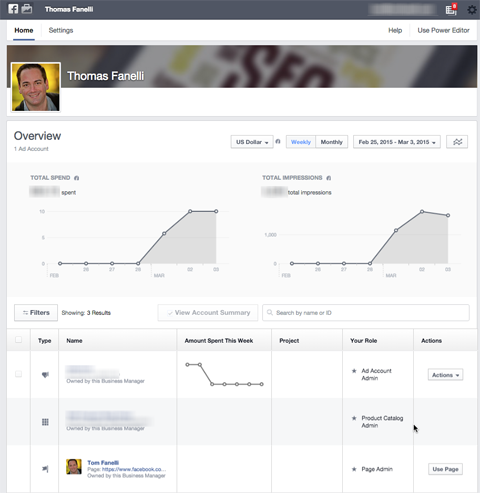Click Thomas Fanelli name in top bar
Viewport: 480px width, 493px height.
coord(69,9)
